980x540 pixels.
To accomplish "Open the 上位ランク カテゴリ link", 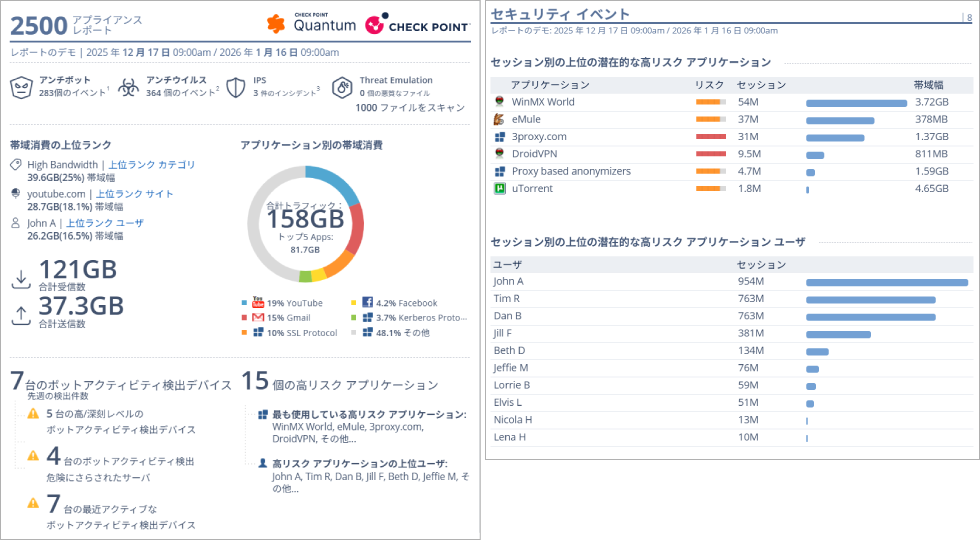I will pyautogui.click(x=151, y=165).
